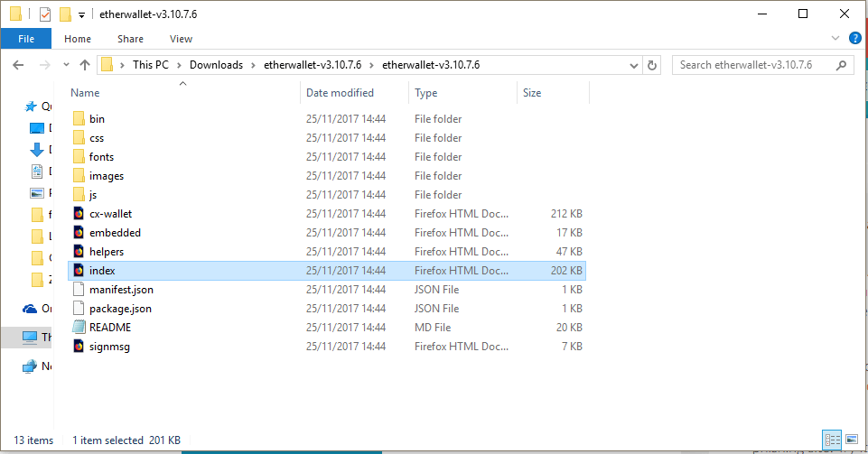Select the manifest.json file name
Screen dimensions: 868x454
coord(121,290)
